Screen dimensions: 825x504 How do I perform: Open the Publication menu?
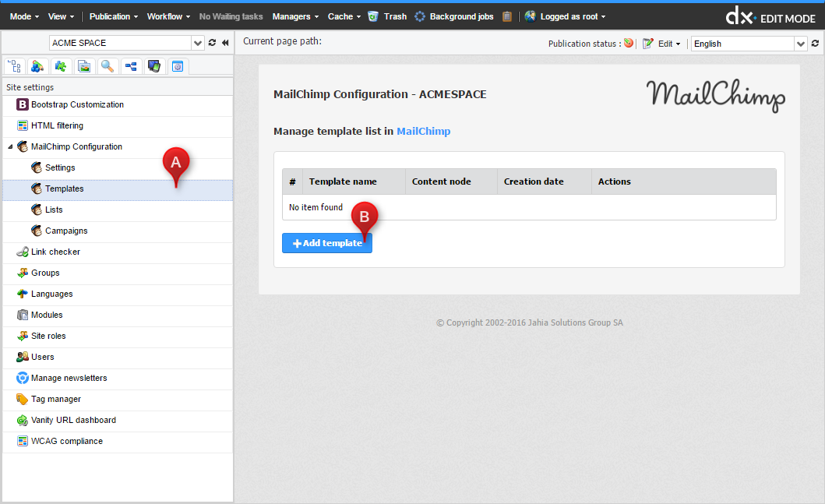tap(114, 16)
